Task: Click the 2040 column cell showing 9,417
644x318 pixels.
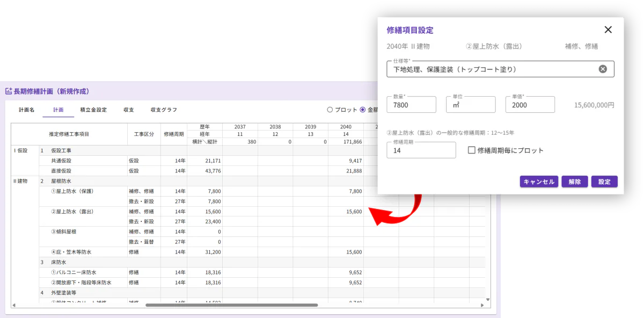Action: (346, 161)
